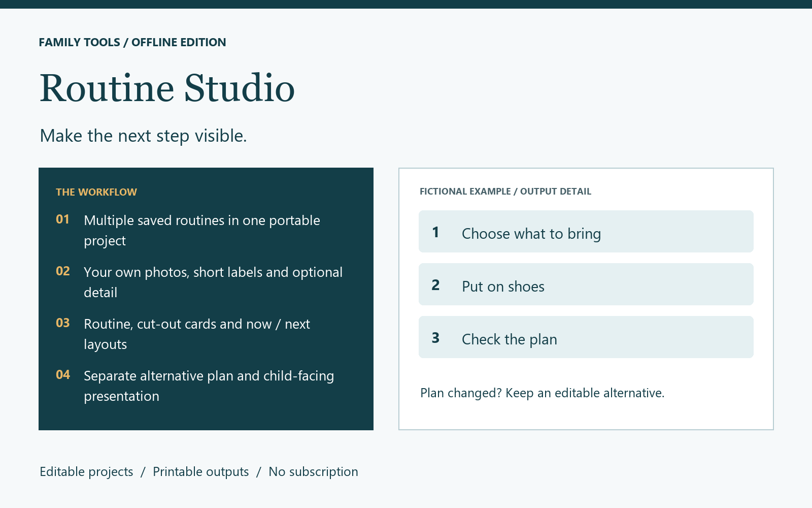Select 'Multiple saved routines in one portable project'
Viewport: 812px width, 508px height.
tap(202, 230)
